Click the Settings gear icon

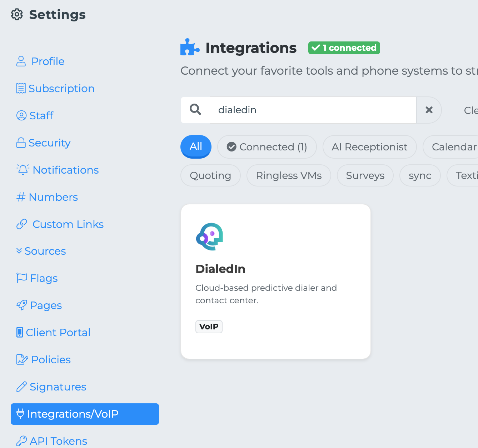tap(17, 15)
